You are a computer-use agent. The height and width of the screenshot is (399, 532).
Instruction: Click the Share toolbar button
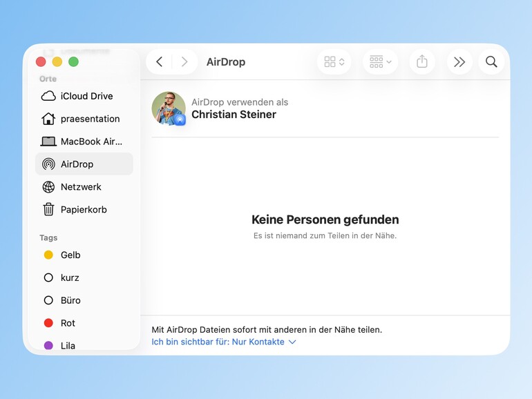(x=422, y=61)
